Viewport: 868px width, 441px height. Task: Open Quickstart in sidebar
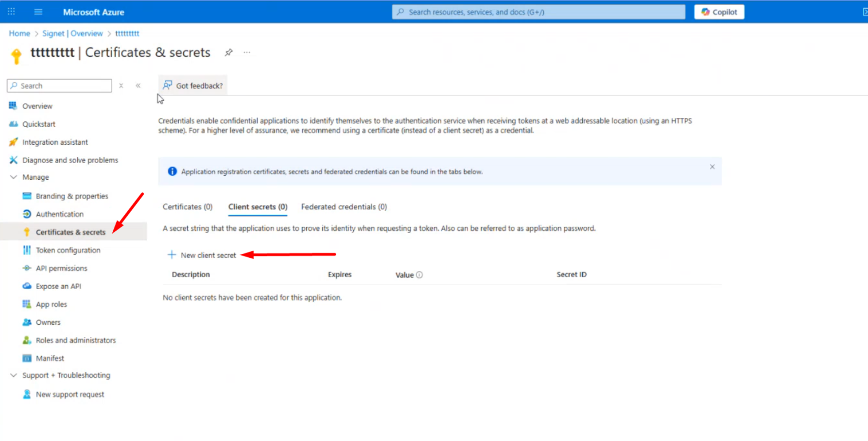click(38, 124)
